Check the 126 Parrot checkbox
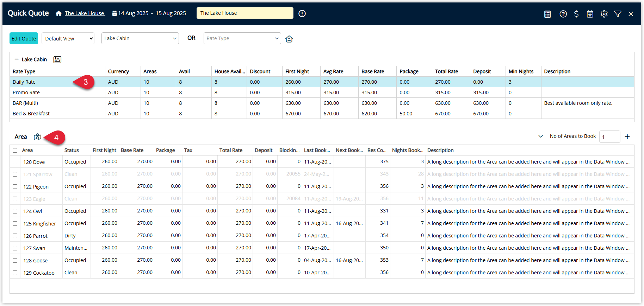The width and height of the screenshot is (644, 306). [x=15, y=236]
